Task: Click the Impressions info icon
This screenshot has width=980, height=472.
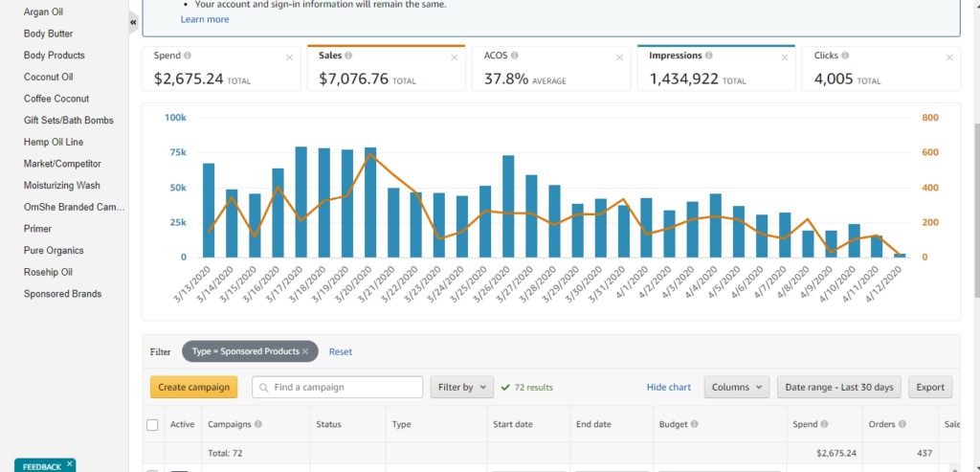Action: pos(709,56)
